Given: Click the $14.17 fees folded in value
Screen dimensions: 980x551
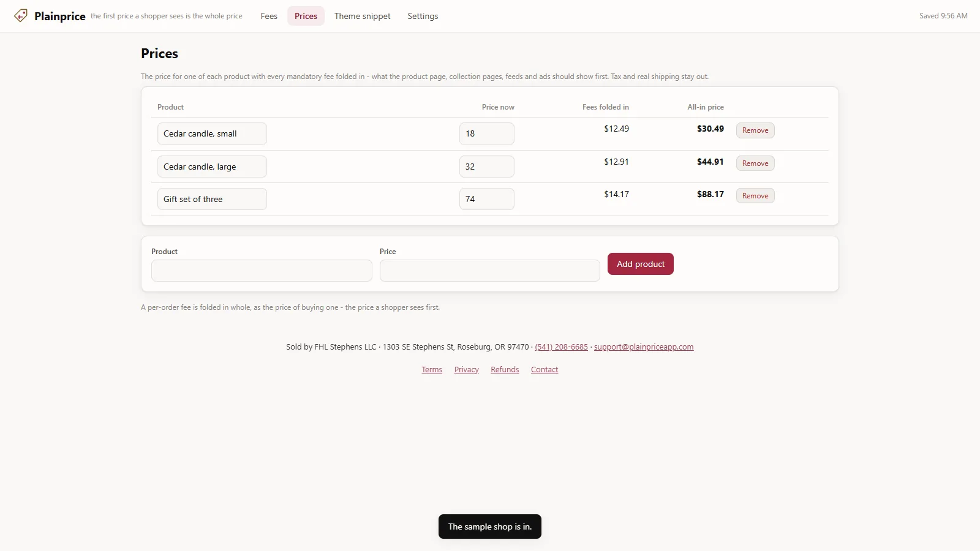Looking at the screenshot, I should (616, 194).
